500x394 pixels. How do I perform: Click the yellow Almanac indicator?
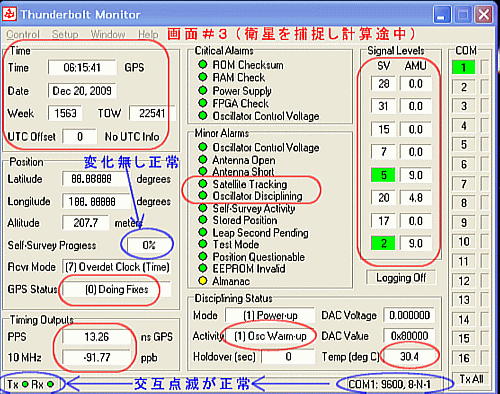click(x=202, y=281)
